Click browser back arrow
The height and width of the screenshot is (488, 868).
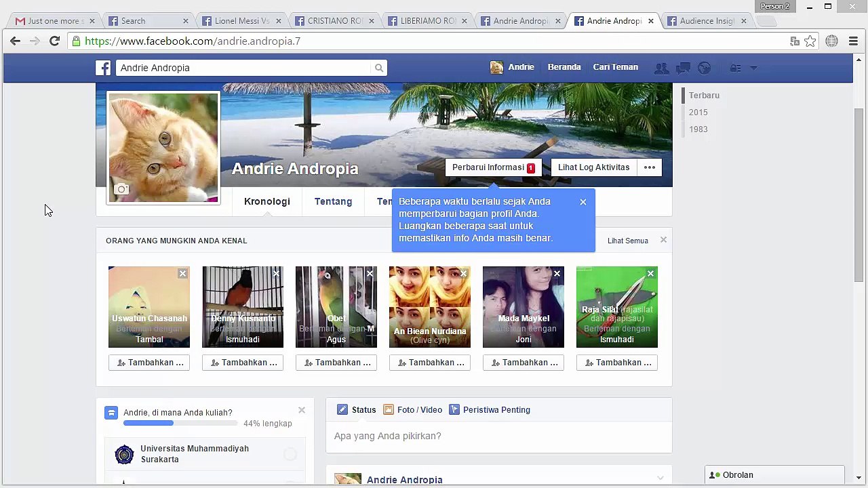[15, 41]
